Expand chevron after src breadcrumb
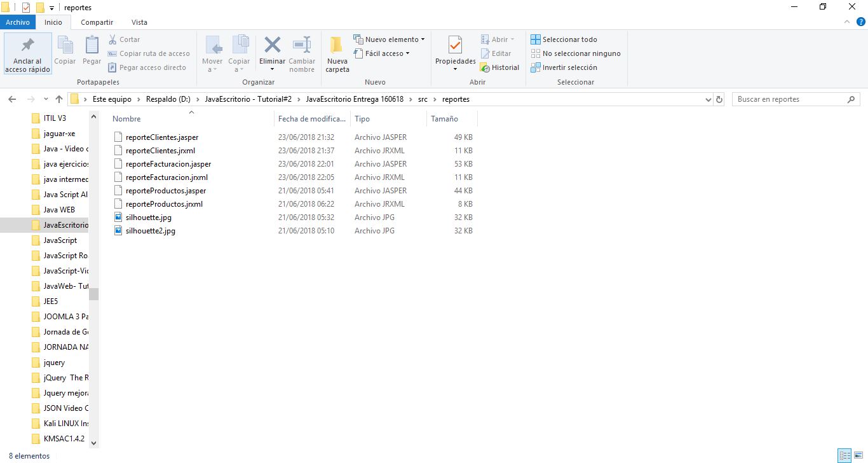Viewport: 868px width, 463px height. [x=435, y=99]
